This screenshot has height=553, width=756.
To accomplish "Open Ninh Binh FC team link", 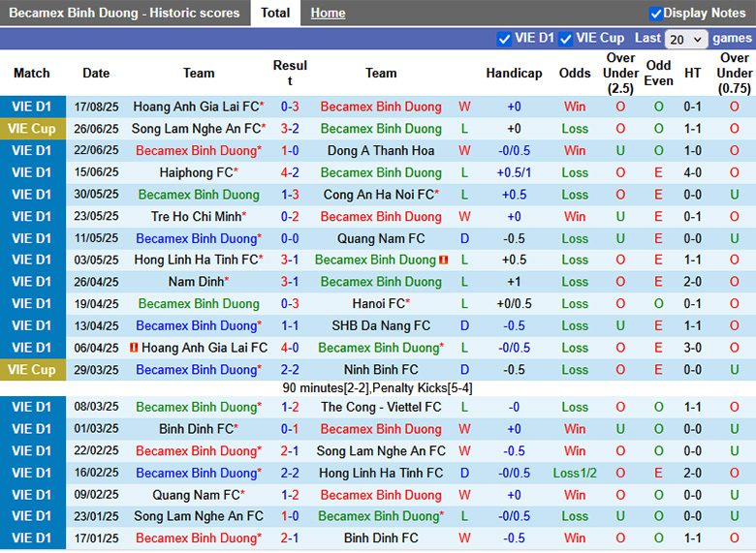I will click(x=381, y=369).
